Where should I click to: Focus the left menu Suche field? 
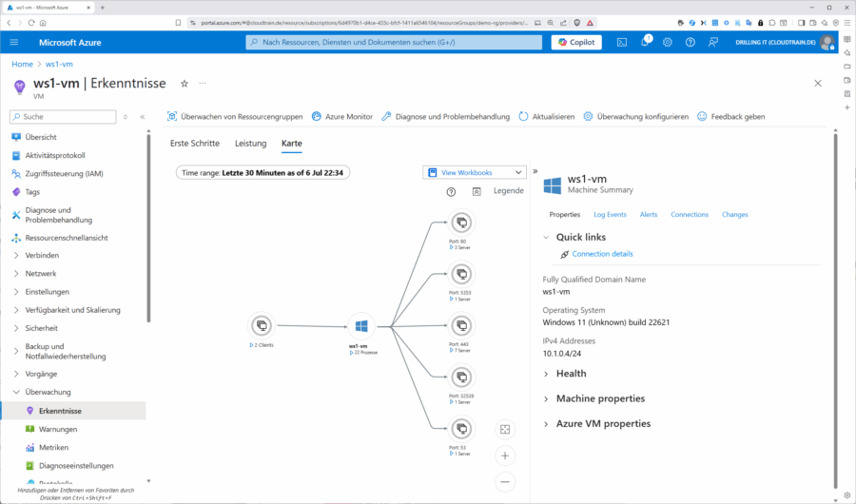63,117
